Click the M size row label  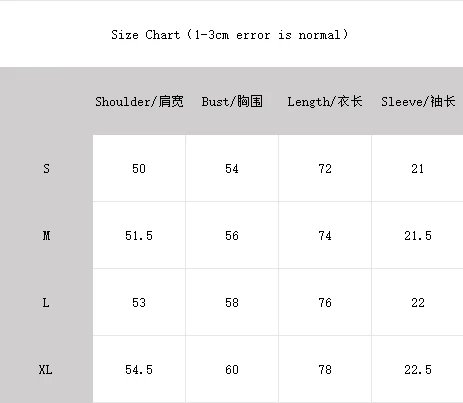point(46,236)
